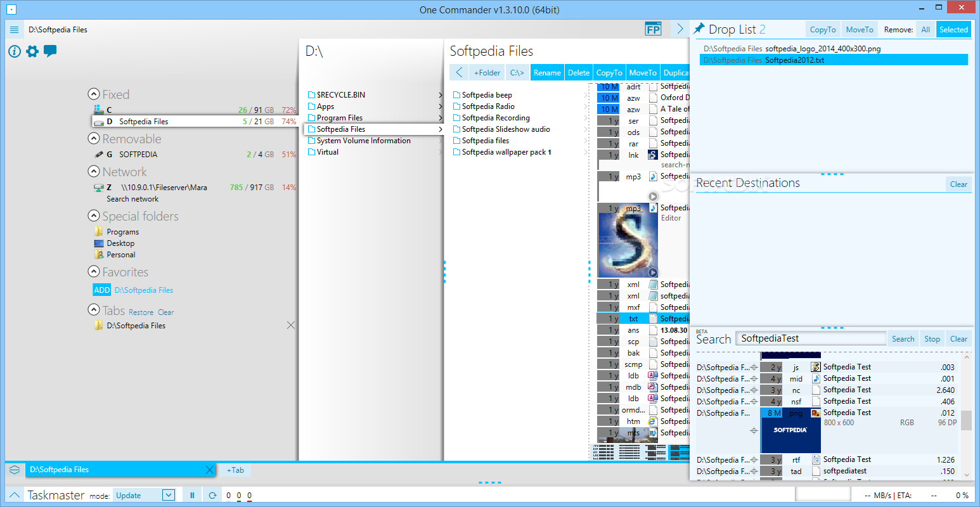
Task: Collapse the Tabs section
Action: (94, 310)
